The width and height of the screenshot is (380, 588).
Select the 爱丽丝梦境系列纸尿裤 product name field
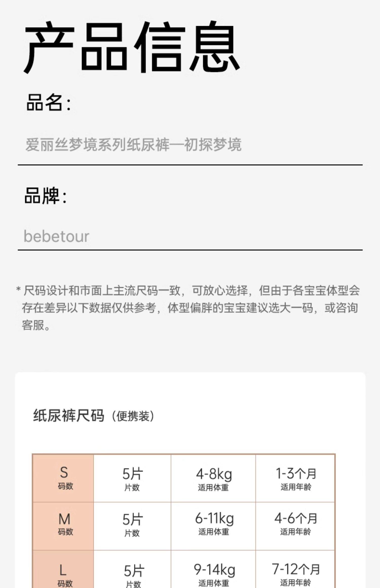[133, 145]
